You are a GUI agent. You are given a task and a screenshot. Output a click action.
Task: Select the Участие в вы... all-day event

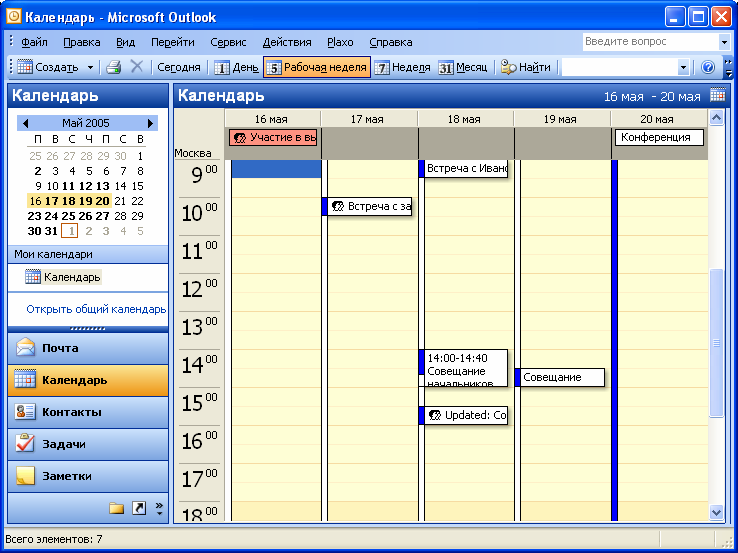273,137
